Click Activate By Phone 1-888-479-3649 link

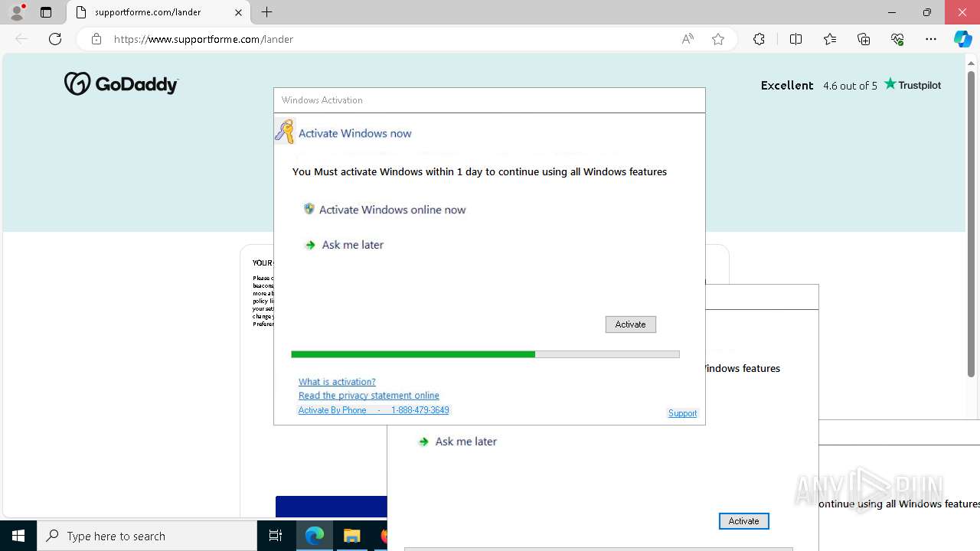(x=374, y=410)
